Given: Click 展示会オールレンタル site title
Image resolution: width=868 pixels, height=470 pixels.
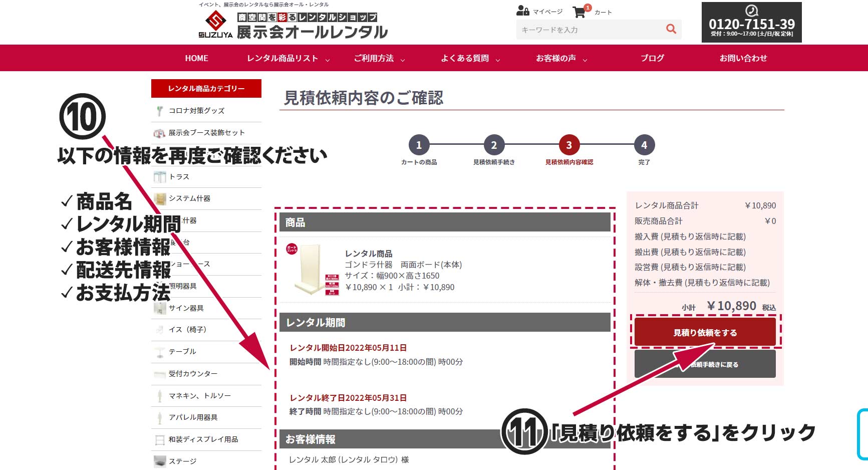Looking at the screenshot, I should coord(312,32).
